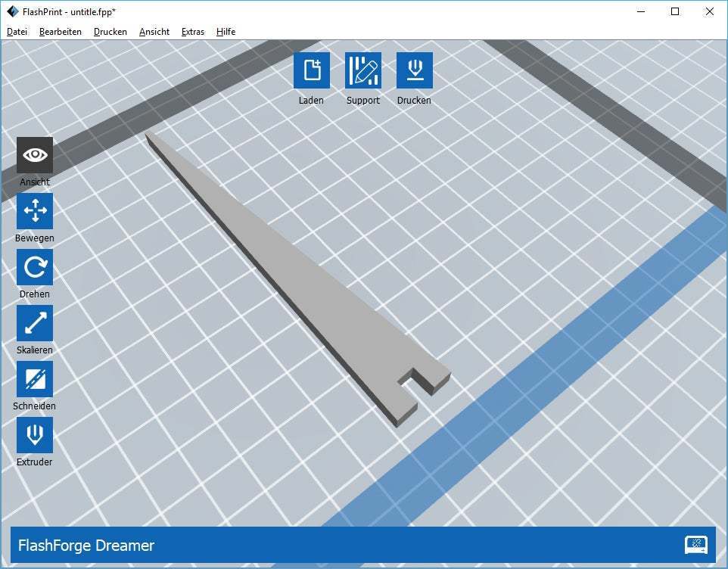The width and height of the screenshot is (728, 569).
Task: Open the Extras menu
Action: pos(193,32)
